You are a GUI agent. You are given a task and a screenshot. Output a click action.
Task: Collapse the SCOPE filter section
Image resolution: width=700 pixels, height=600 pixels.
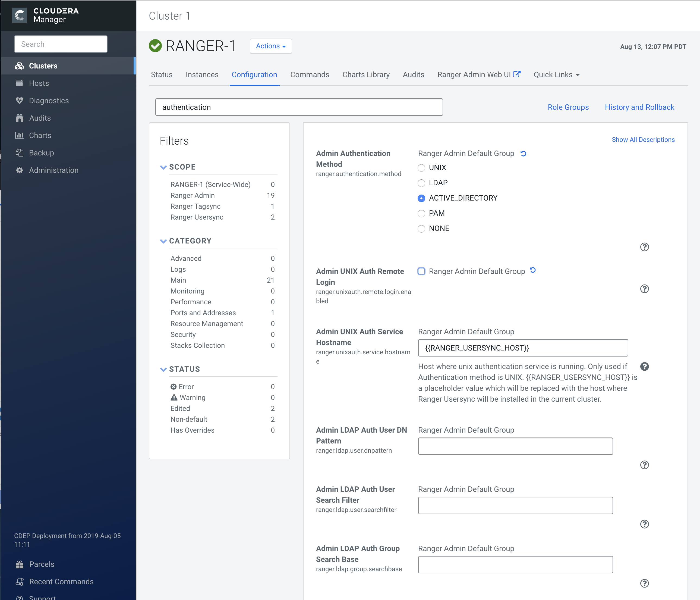pyautogui.click(x=163, y=167)
